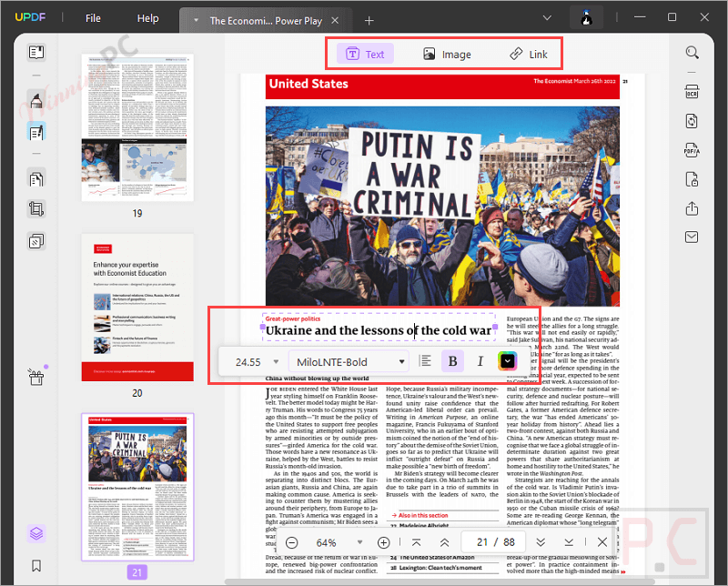Open page 19 thumbnail
The height and width of the screenshot is (586, 728).
point(137,127)
